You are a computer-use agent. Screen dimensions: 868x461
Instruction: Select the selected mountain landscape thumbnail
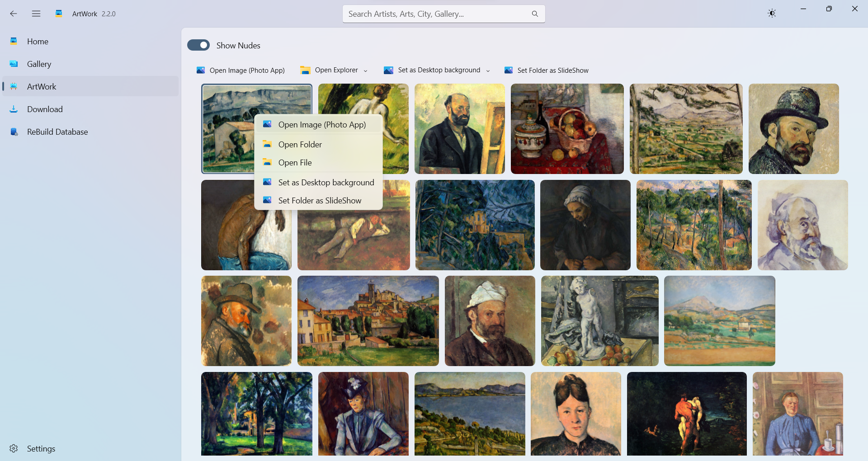pos(228,129)
